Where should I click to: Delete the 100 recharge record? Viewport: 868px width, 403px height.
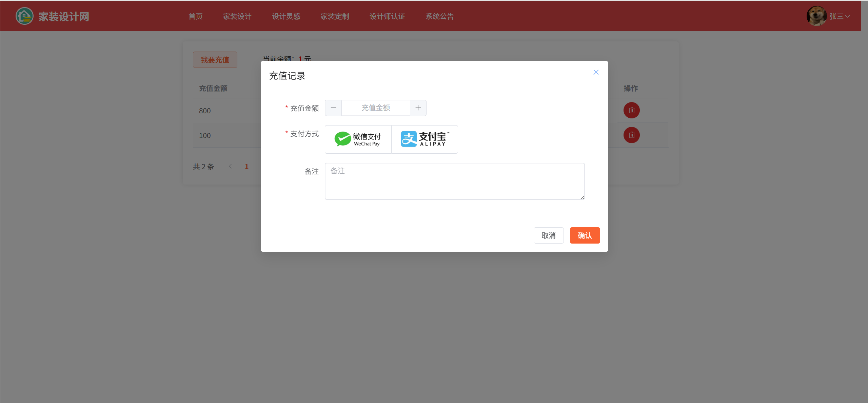(x=631, y=135)
